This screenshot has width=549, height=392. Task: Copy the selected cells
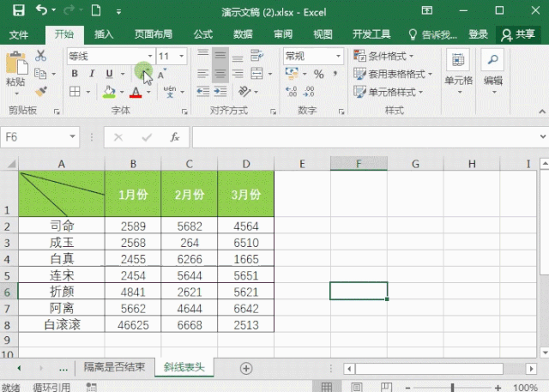pyautogui.click(x=40, y=74)
